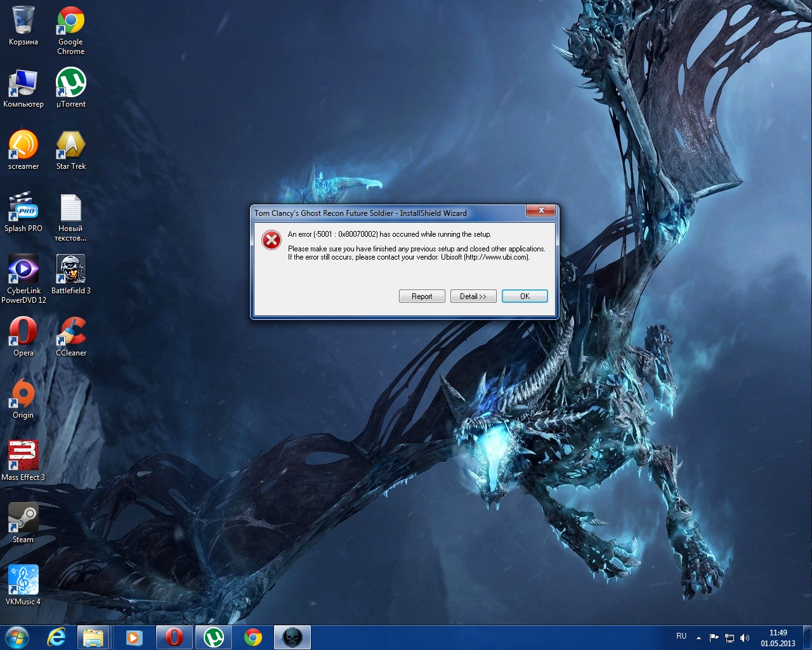Open the Windows Start menu
Image resolution: width=812 pixels, height=650 pixels.
(17, 637)
